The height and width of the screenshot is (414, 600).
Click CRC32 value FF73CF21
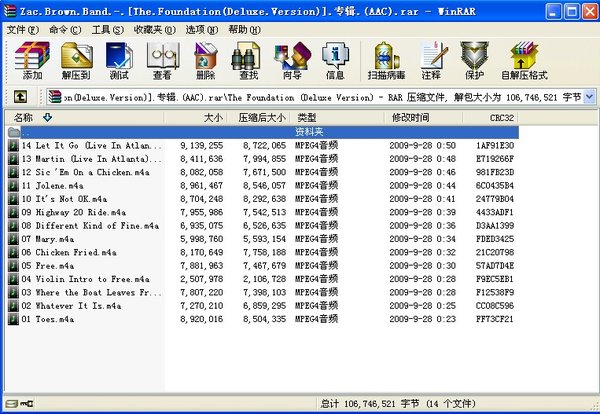[x=494, y=319]
